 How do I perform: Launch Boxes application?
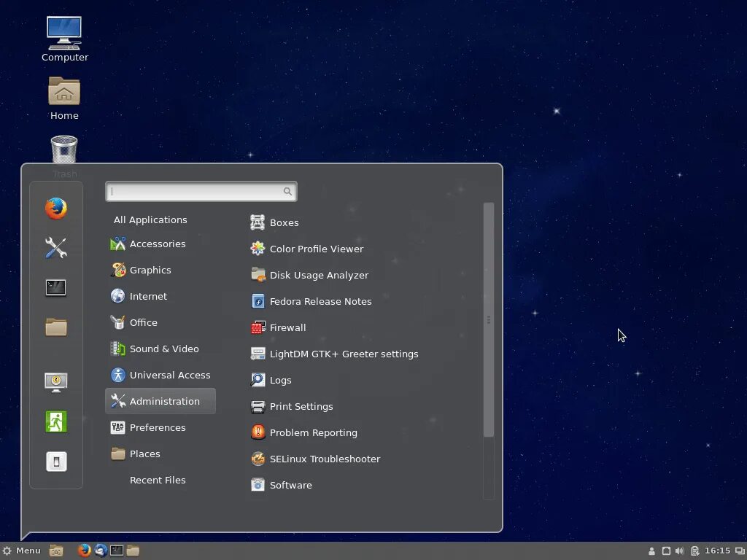coord(275,222)
